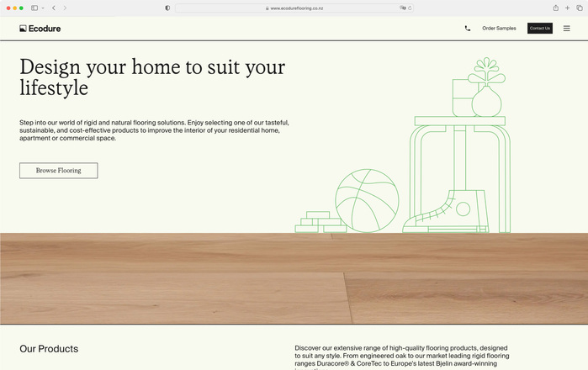Image resolution: width=588 pixels, height=370 pixels.
Task: Click the 'Step into our world' paragraph
Action: point(154,130)
